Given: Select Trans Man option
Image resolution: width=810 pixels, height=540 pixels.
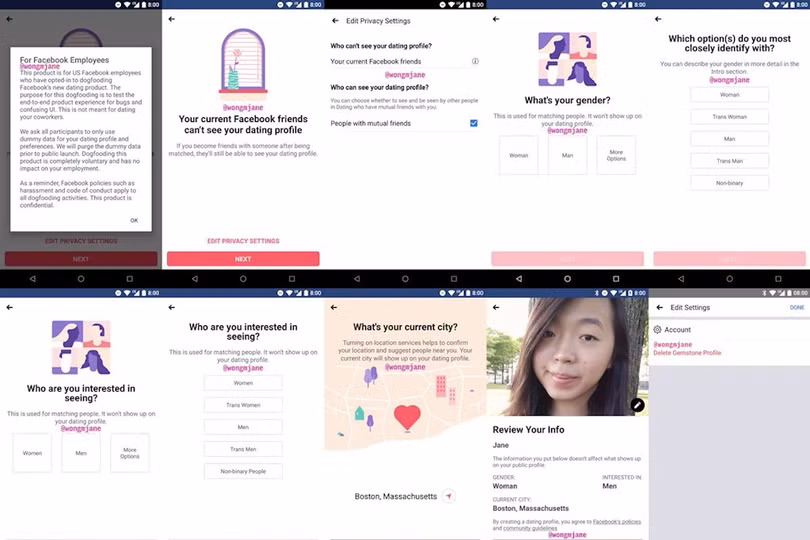Looking at the screenshot, I should coord(729,161).
